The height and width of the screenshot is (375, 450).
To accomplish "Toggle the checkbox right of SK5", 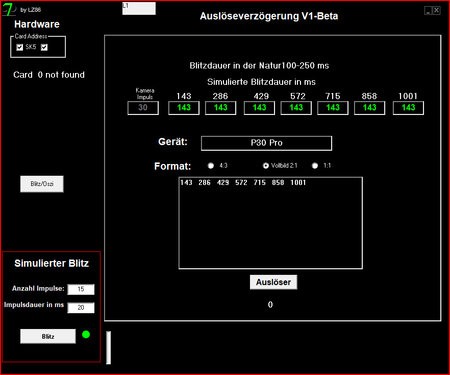I will pyautogui.click(x=44, y=47).
